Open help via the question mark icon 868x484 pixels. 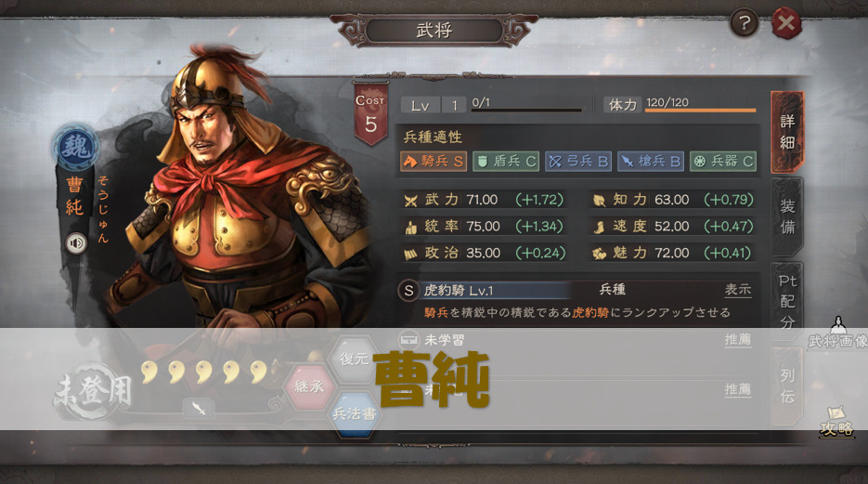click(744, 23)
